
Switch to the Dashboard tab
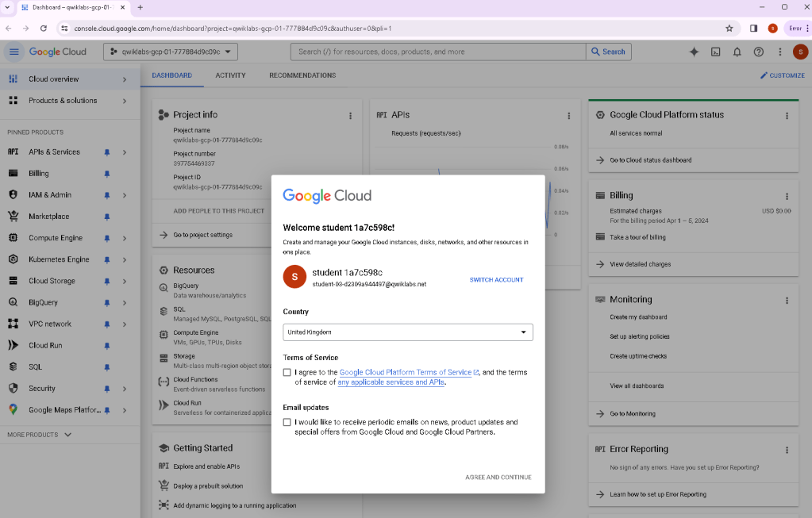[x=172, y=75]
